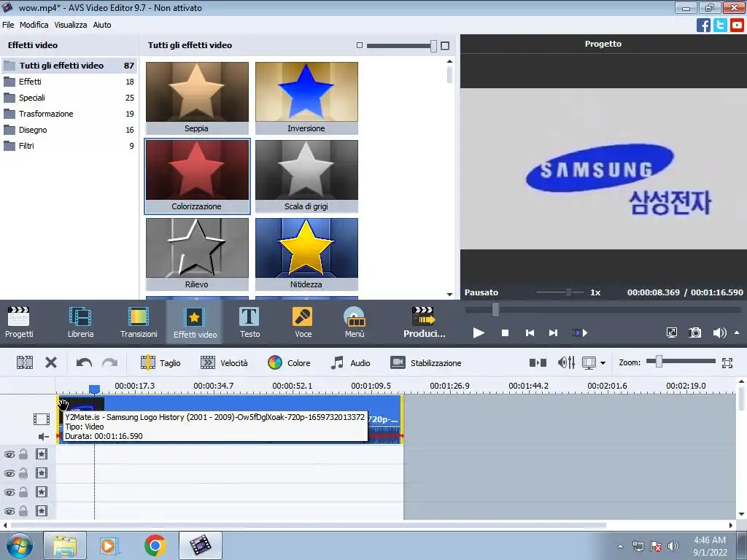747x560 pixels.
Task: Adjust the effect thumbnail size slider
Action: [433, 46]
